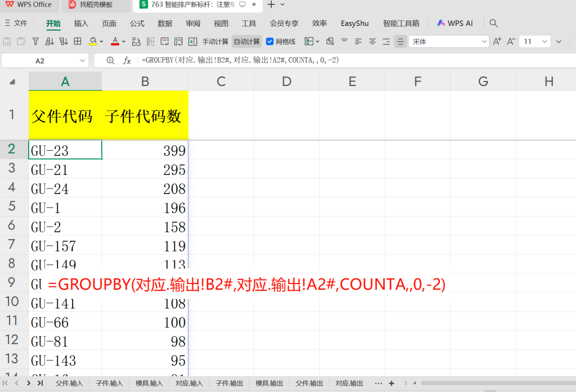Screen dimensions: 576x392
Task: Switch to the 开始 ribbon tab
Action: point(53,23)
